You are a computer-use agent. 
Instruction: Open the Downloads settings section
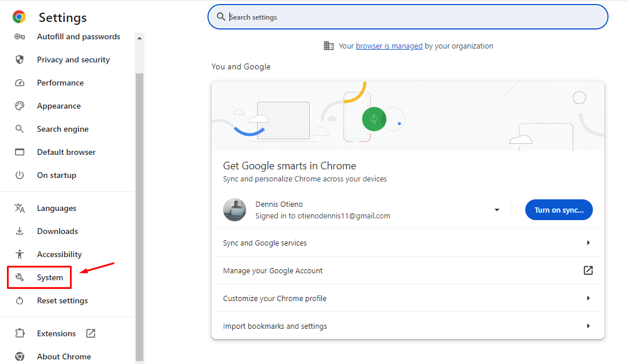coord(57,231)
